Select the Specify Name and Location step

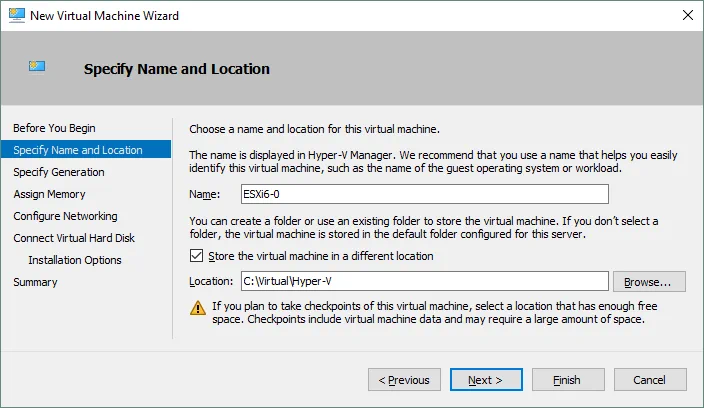78,150
